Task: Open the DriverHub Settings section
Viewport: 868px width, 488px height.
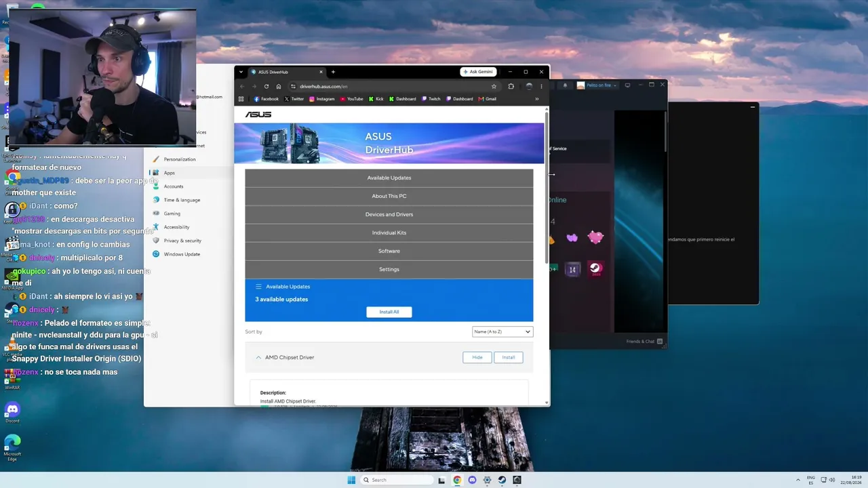Action: (x=389, y=269)
